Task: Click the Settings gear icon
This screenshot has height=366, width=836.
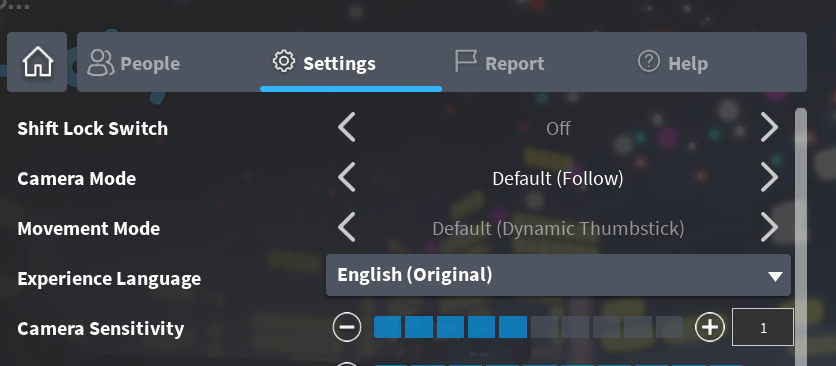Action: pos(284,61)
